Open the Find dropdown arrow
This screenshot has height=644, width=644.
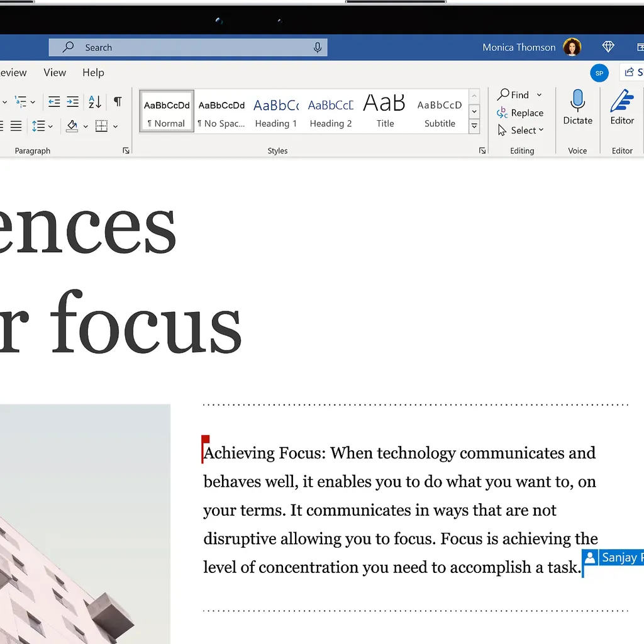tap(538, 94)
